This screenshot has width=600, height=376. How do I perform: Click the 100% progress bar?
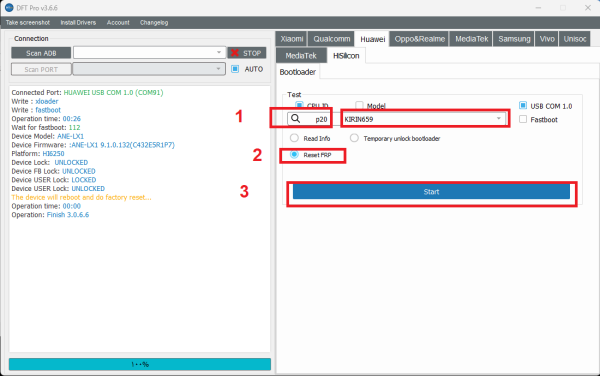coord(140,364)
